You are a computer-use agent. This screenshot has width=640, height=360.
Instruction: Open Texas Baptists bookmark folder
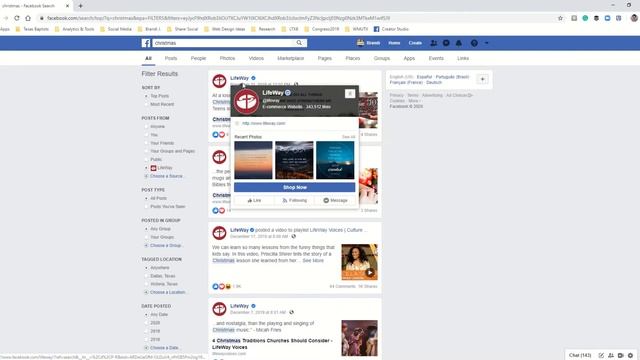(32, 29)
